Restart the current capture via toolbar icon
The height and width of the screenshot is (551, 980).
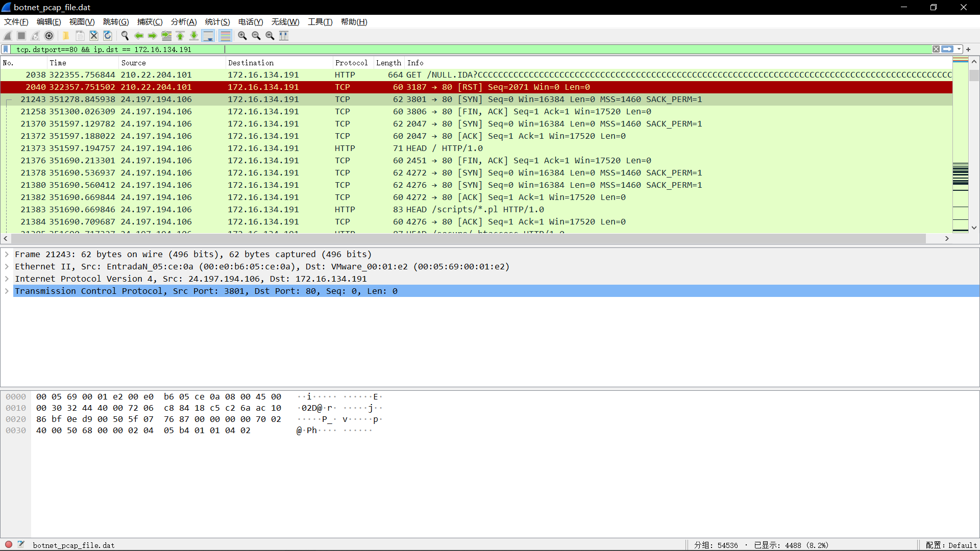[35, 36]
